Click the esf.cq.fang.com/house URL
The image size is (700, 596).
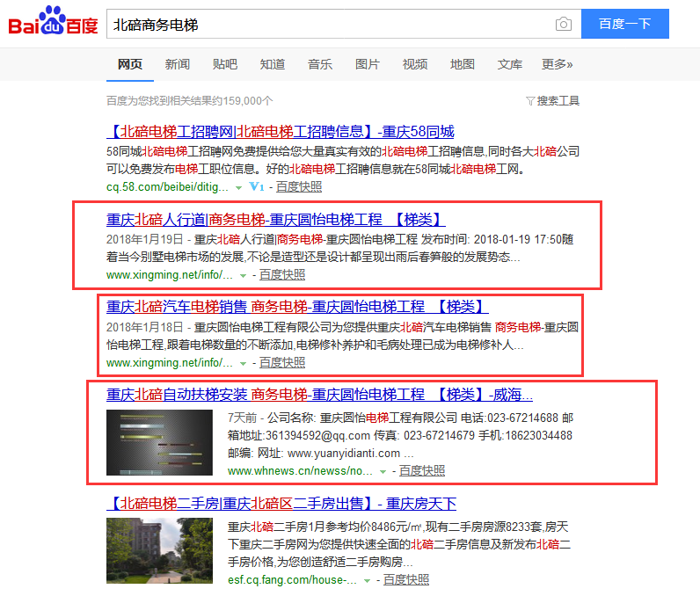coord(292,580)
